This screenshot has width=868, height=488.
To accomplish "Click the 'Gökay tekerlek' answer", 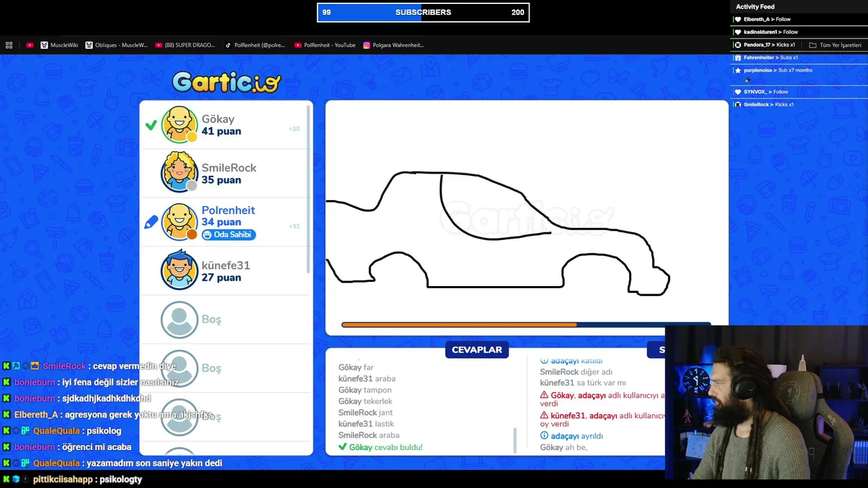I will (366, 401).
